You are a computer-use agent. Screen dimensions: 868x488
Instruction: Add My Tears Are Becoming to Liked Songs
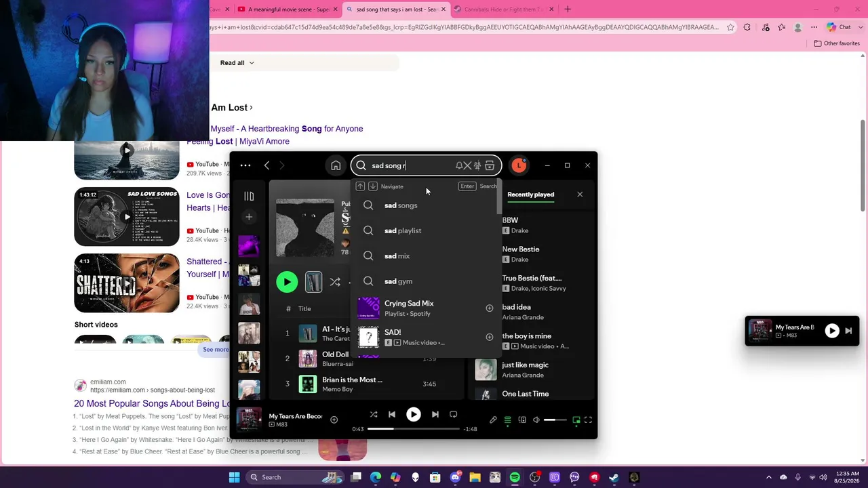[334, 420]
